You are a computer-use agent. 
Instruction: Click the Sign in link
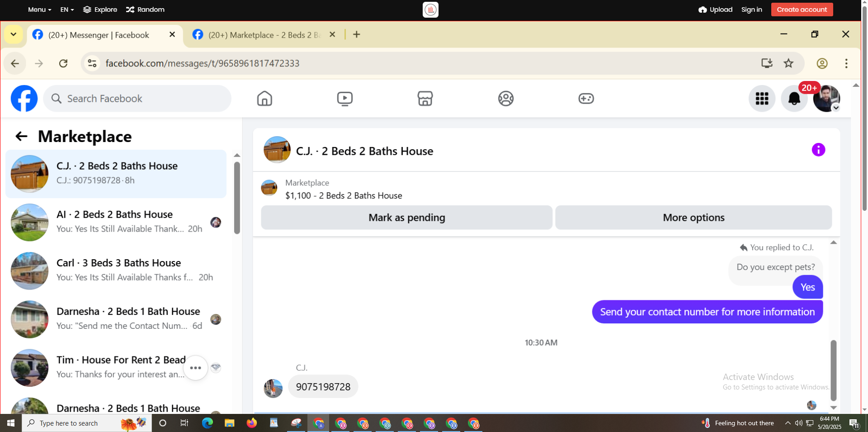pos(751,9)
